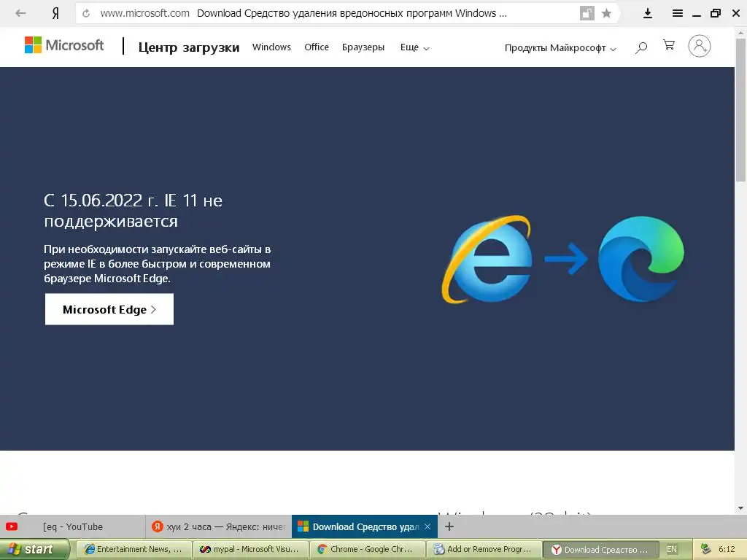This screenshot has height=560, width=747.
Task: Open the Yandex home button
Action: click(x=55, y=13)
